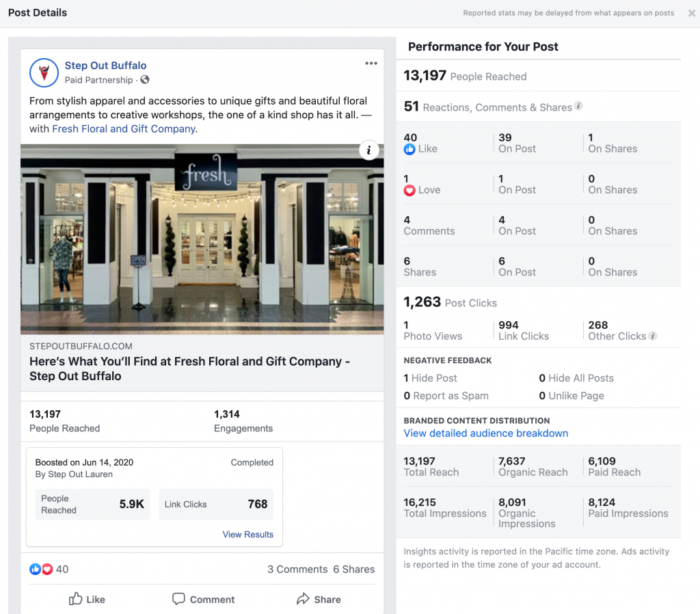Click the 1 Hide Post feedback entry
Image resolution: width=700 pixels, height=614 pixels.
coord(431,378)
